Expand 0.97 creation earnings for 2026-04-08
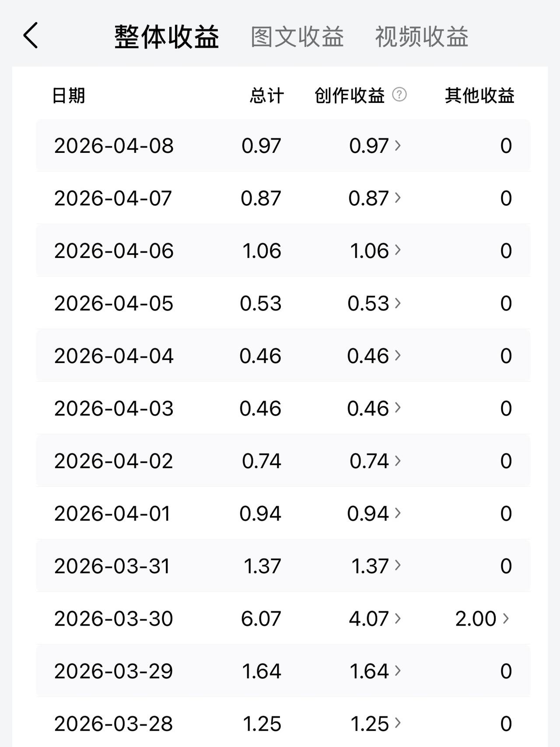This screenshot has width=560, height=747. coord(374,145)
